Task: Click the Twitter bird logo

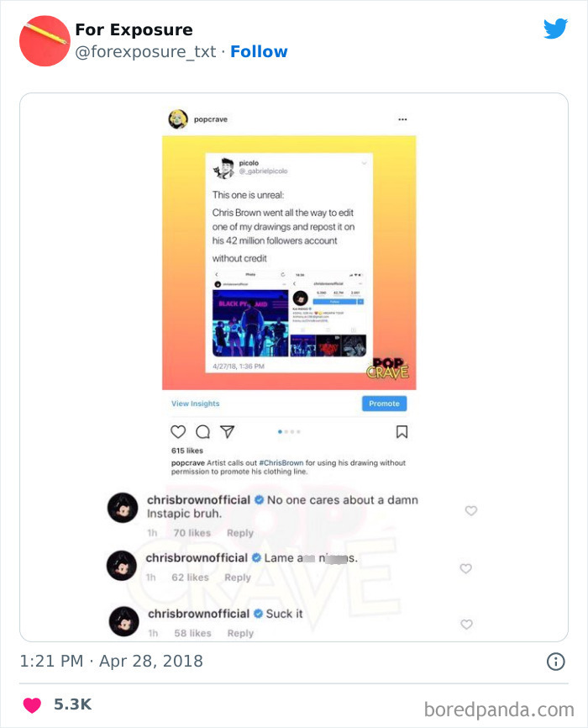Action: click(x=555, y=29)
